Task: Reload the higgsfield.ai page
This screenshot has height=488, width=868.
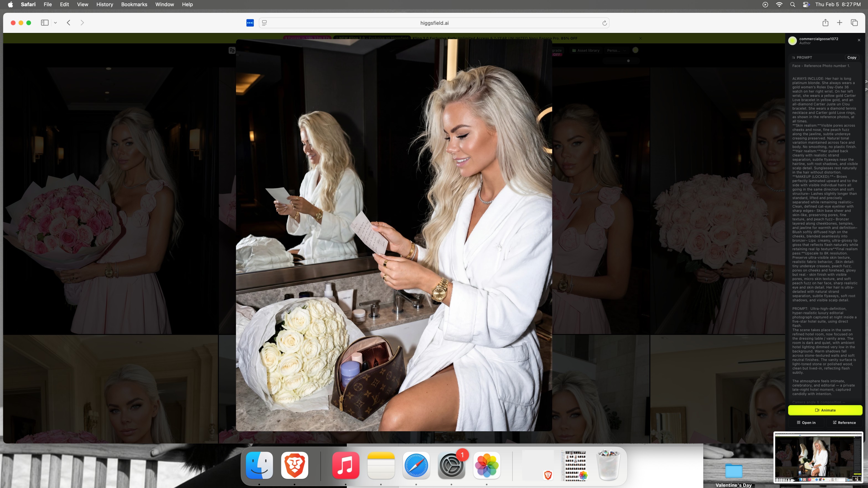Action: (604, 23)
